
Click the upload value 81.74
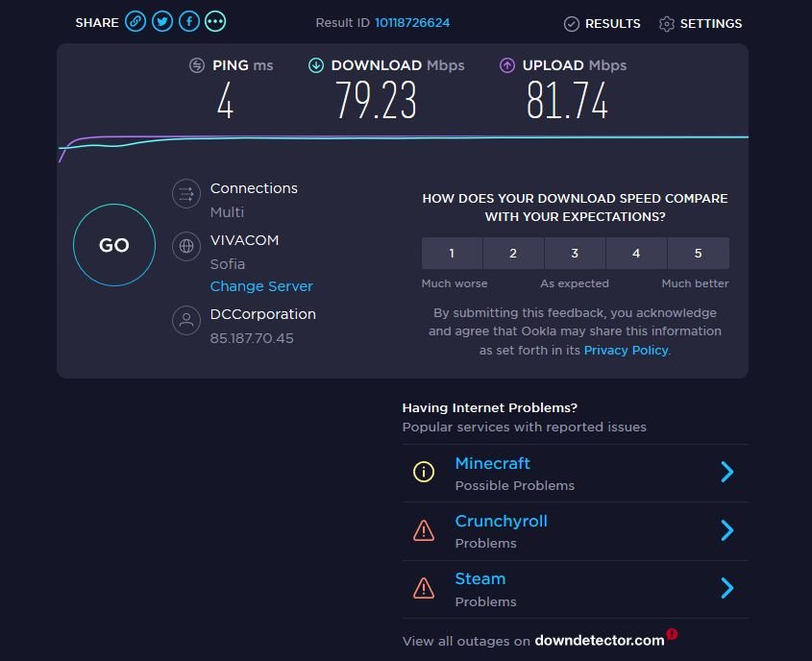point(567,101)
